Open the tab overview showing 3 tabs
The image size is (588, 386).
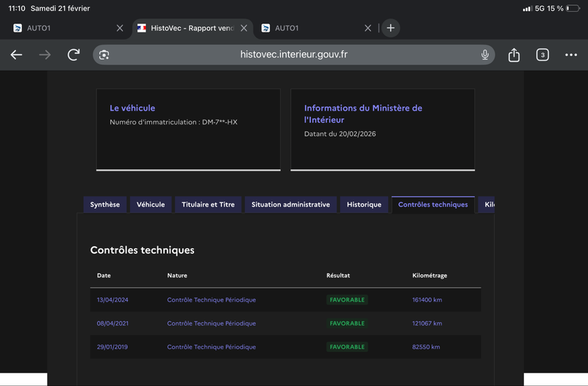click(542, 55)
